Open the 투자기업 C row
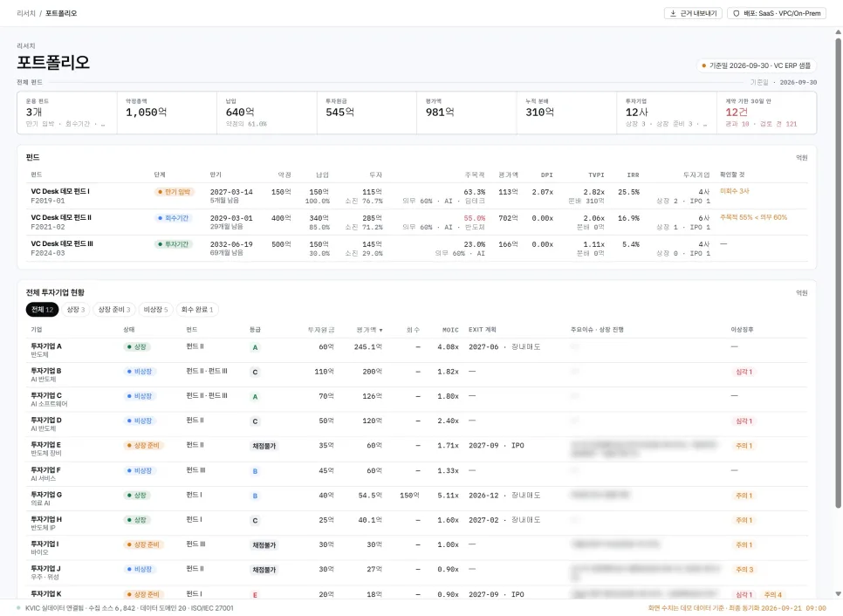The height and width of the screenshot is (616, 843). pos(416,400)
